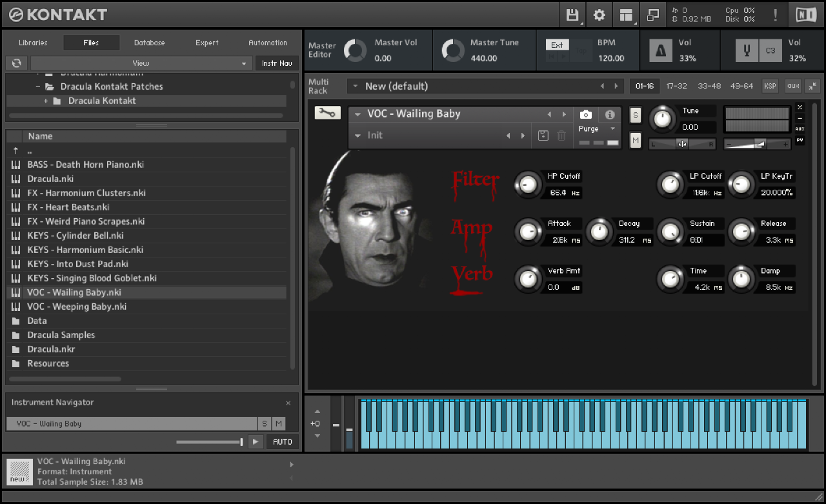The height and width of the screenshot is (504, 826).
Task: Switch to the Libraries tab
Action: [x=33, y=43]
